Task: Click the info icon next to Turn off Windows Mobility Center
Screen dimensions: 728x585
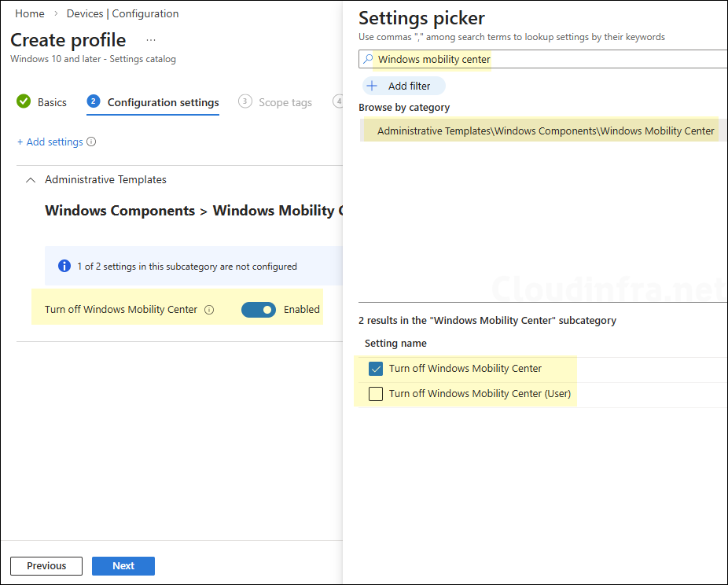Action: pyautogui.click(x=209, y=309)
